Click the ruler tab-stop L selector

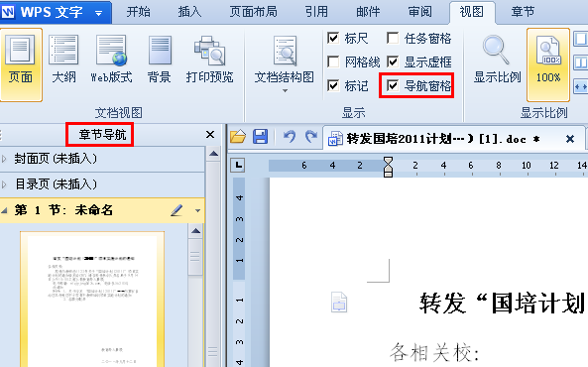click(238, 165)
